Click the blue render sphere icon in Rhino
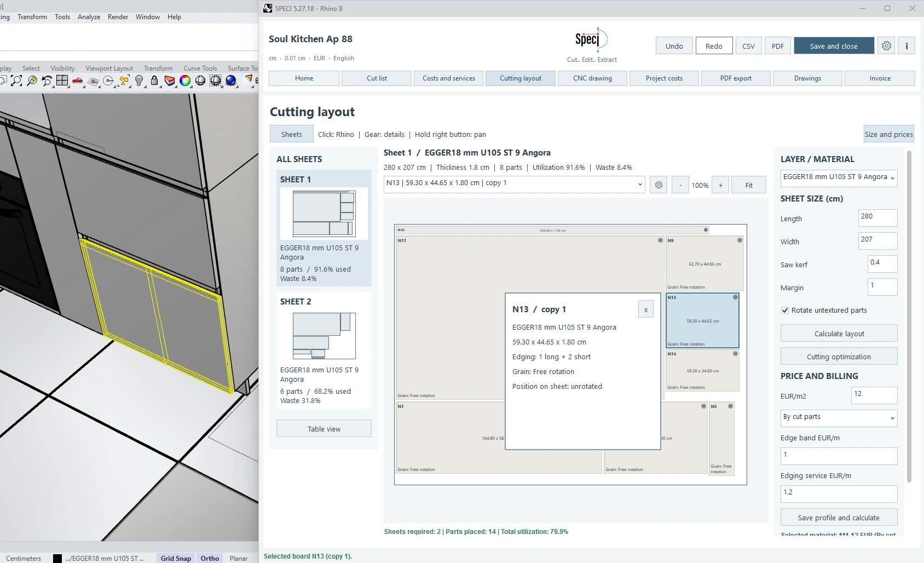 coord(231,81)
